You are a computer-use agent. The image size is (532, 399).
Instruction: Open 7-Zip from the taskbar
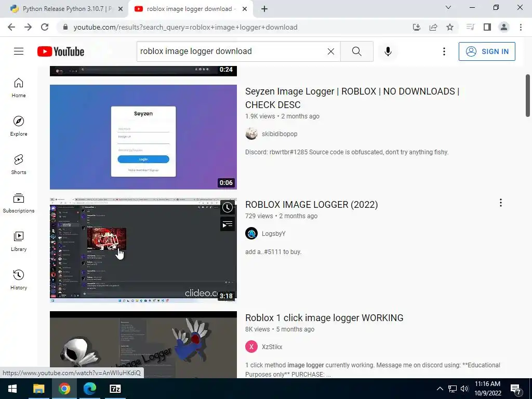pos(115,389)
